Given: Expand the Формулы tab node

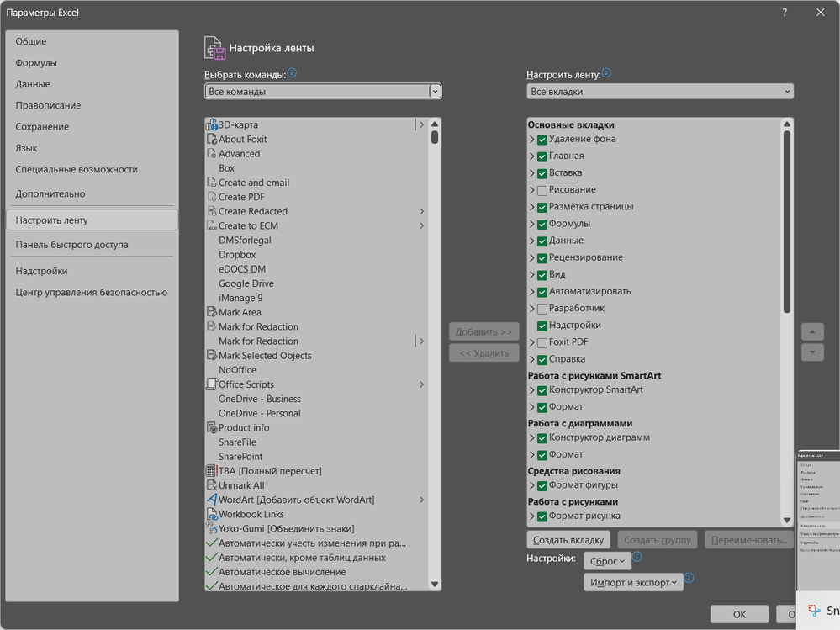Looking at the screenshot, I should tap(532, 224).
